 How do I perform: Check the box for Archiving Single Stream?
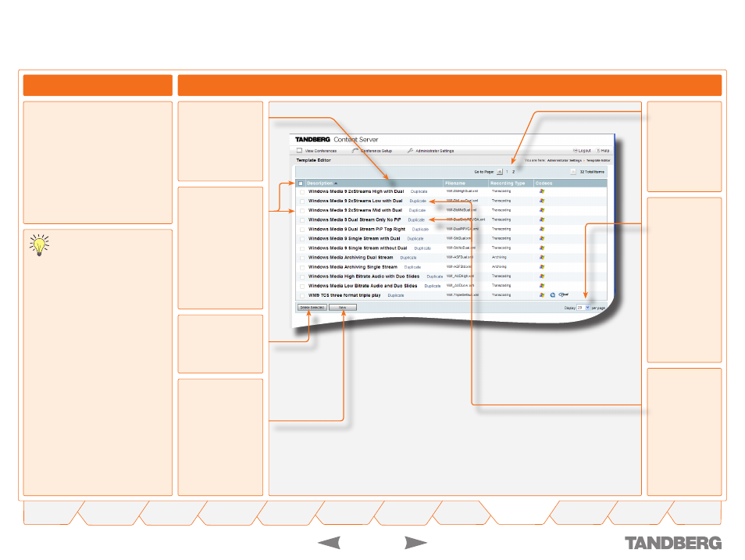(302, 267)
